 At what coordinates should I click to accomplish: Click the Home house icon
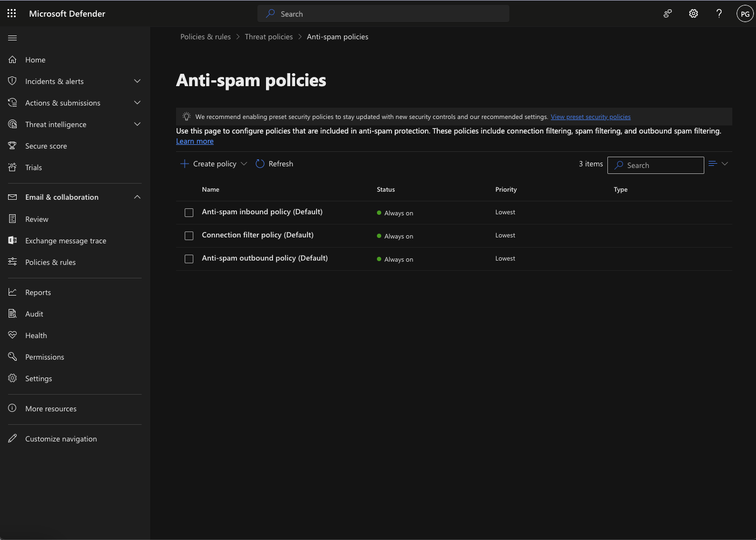pyautogui.click(x=12, y=60)
